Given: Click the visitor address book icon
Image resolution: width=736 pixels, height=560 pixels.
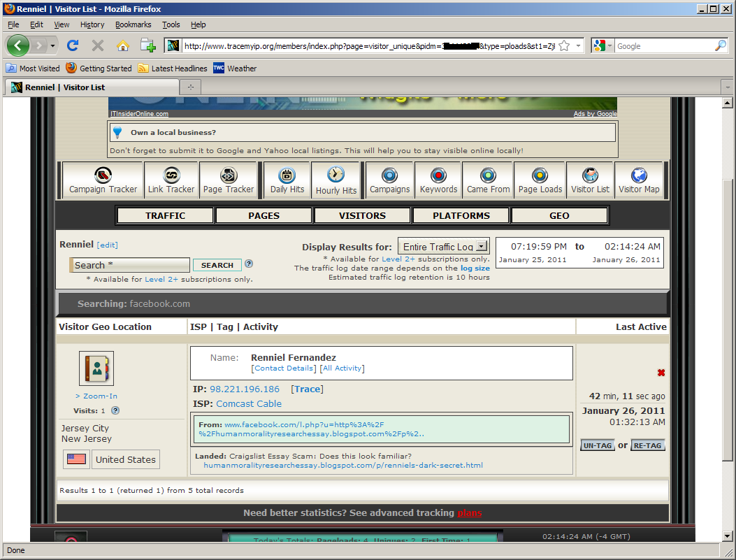Looking at the screenshot, I should [96, 368].
